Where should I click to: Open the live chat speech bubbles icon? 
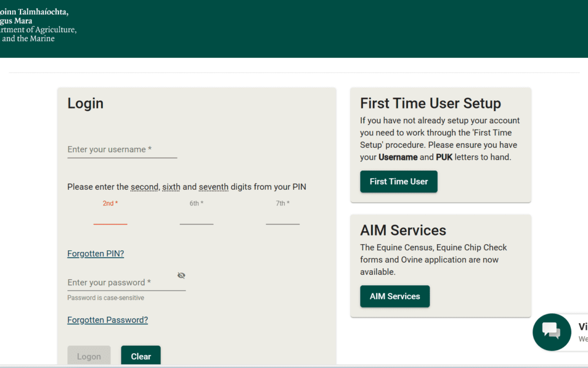pos(552,331)
